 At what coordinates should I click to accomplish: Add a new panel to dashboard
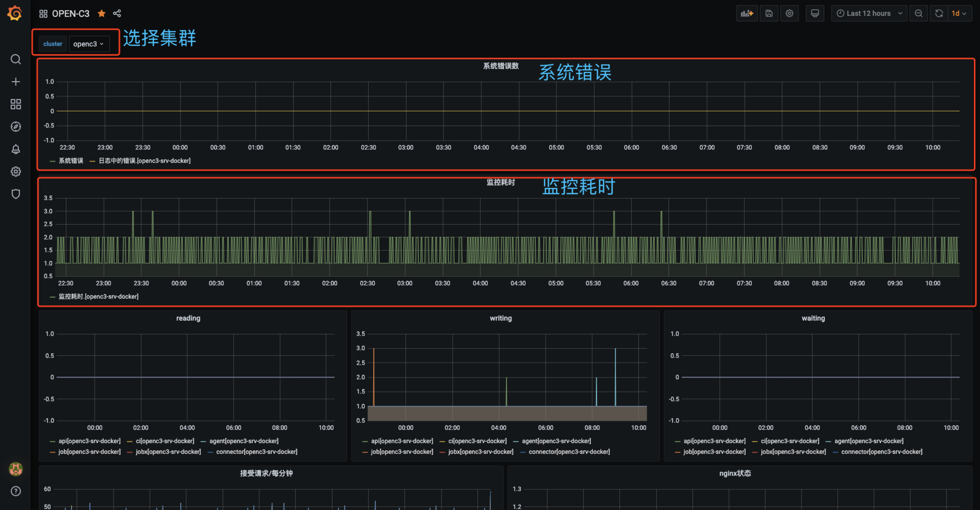tap(747, 13)
